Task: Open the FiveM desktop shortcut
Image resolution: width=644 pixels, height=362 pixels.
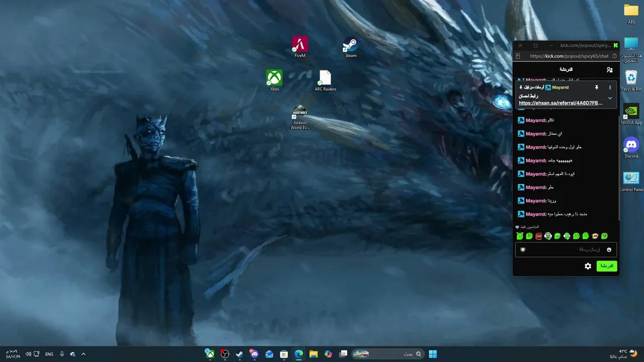Action: [x=300, y=47]
